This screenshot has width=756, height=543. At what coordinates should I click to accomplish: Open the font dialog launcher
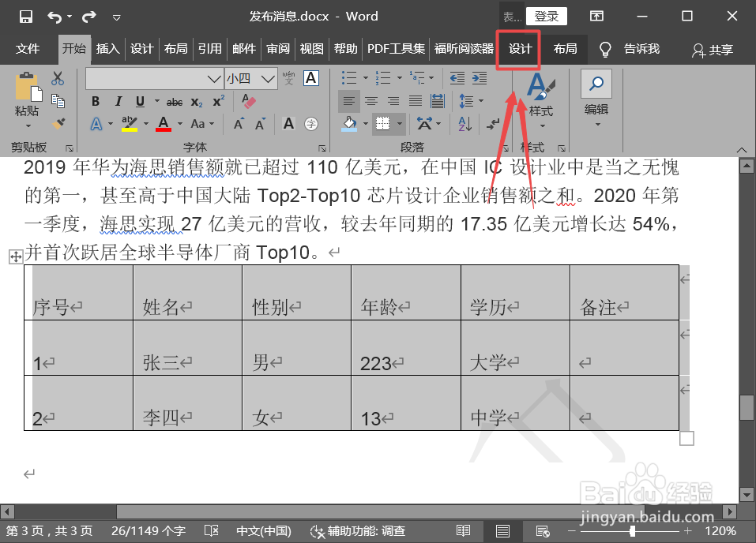[x=322, y=148]
